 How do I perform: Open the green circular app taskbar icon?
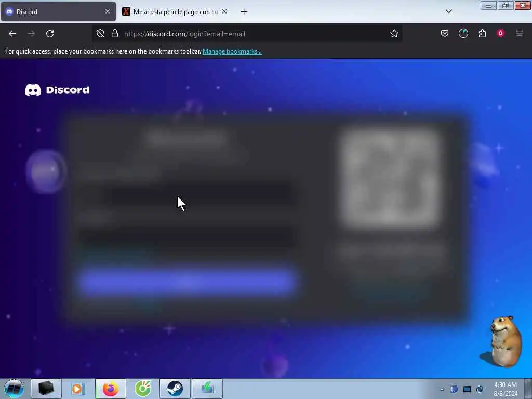click(143, 389)
